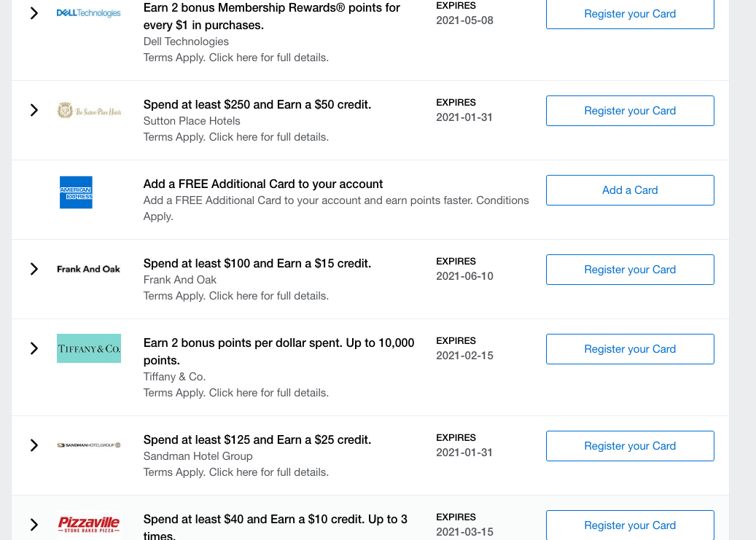The width and height of the screenshot is (756, 540).
Task: Register your Card for Tiffany offer
Action: (630, 349)
